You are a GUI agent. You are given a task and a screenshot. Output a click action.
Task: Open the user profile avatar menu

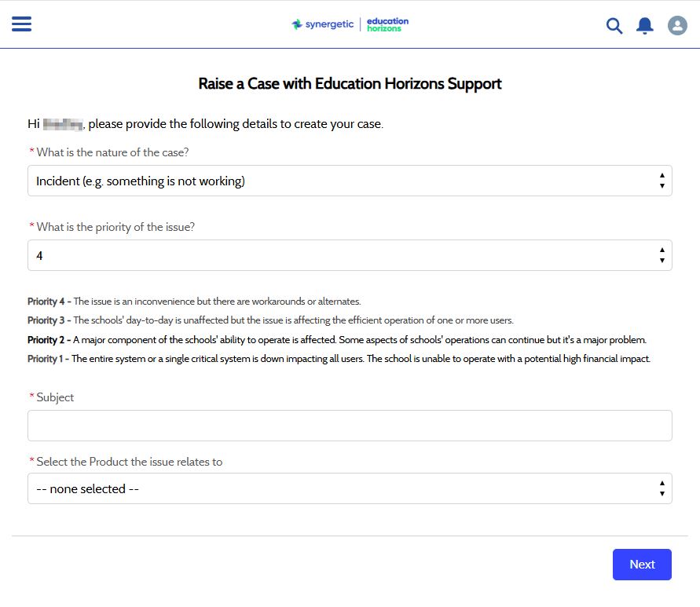coord(676,25)
